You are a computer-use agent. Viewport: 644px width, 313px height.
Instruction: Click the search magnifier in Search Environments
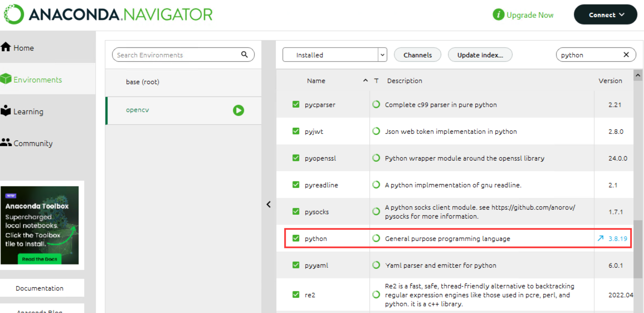(245, 55)
